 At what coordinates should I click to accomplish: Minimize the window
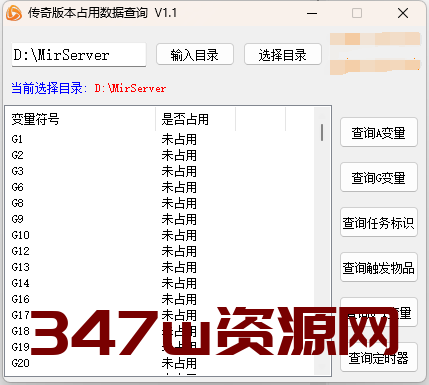click(312, 13)
